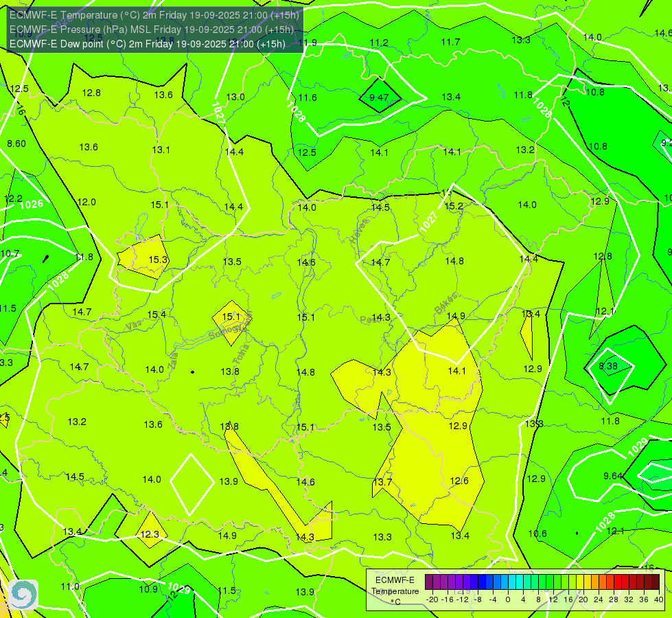Click the 12.2 temperature value
This screenshot has width=672, height=618.
[13, 198]
